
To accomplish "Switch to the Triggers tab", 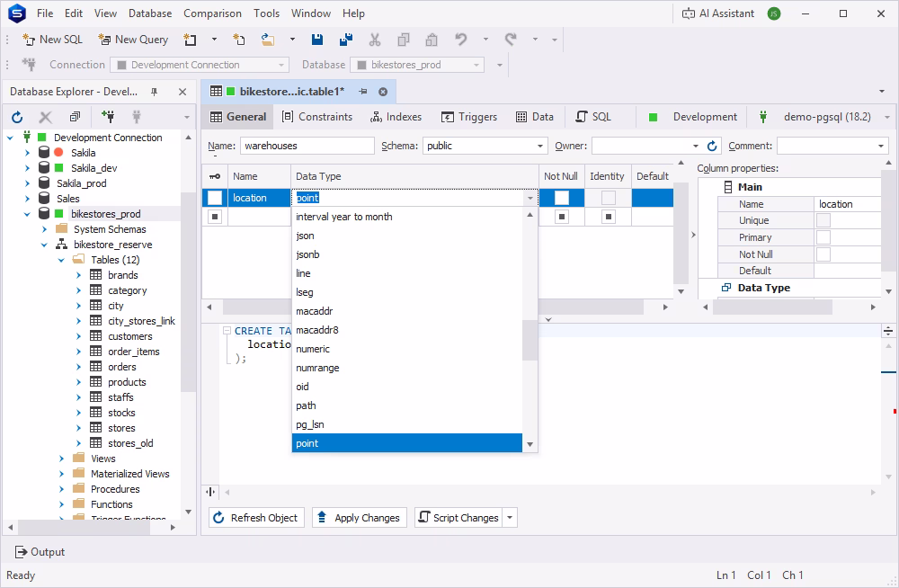I will (x=469, y=117).
